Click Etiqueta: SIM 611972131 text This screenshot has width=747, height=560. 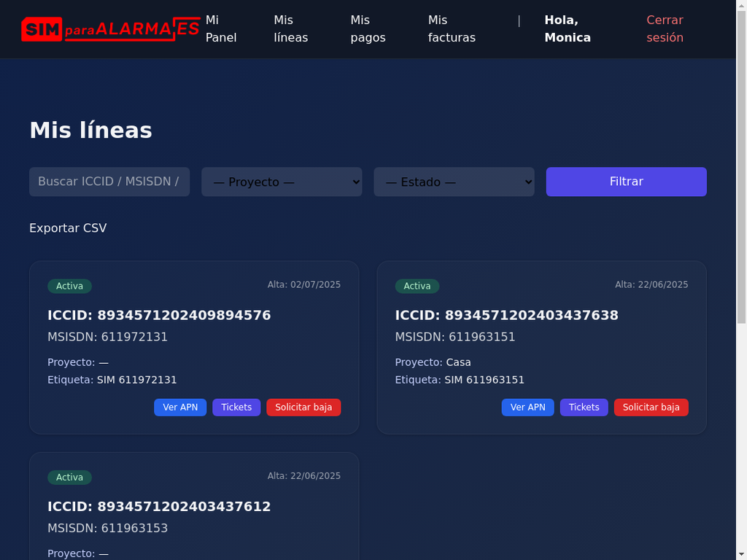[112, 380]
